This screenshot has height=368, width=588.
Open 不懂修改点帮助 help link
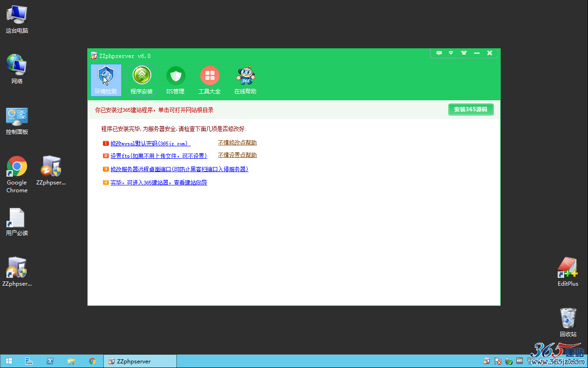(x=237, y=143)
